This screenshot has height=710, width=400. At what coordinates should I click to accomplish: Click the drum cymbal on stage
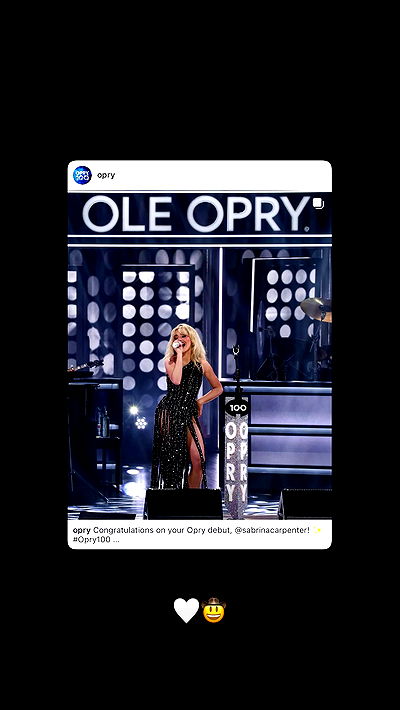pyautogui.click(x=316, y=309)
